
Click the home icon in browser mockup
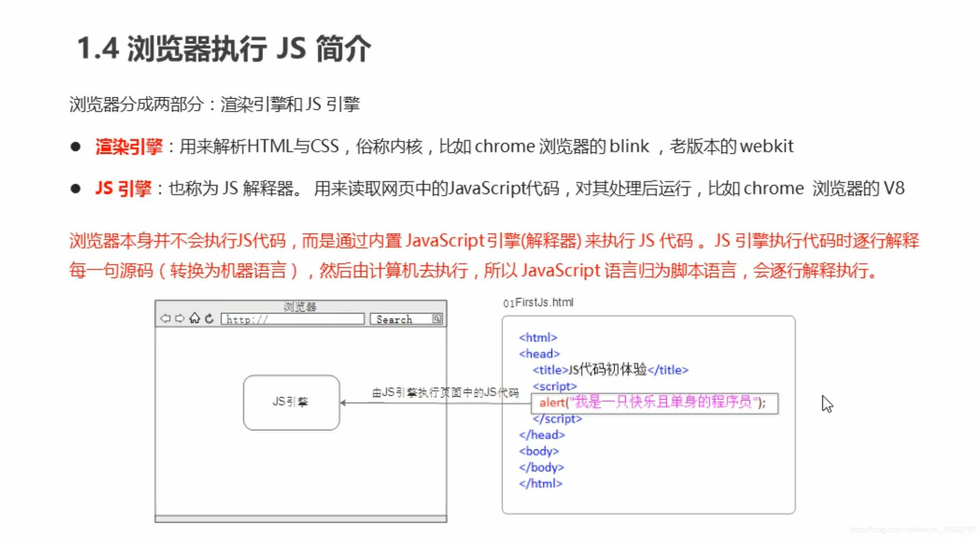tap(195, 318)
